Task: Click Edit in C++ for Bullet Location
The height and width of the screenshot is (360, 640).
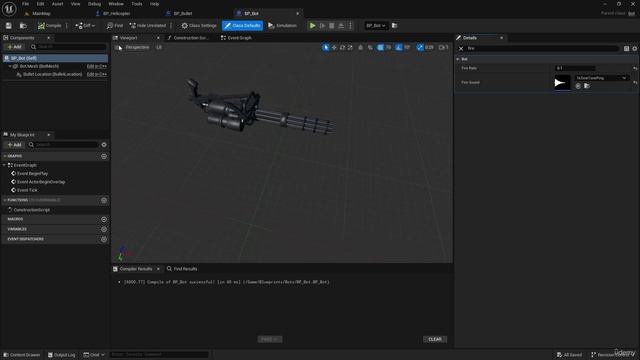Action: click(x=97, y=74)
